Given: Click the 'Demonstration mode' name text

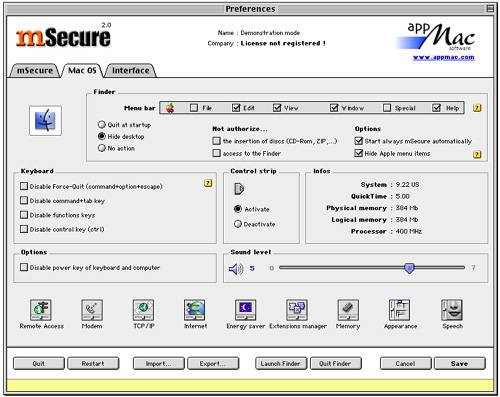Looking at the screenshot, I should 270,33.
